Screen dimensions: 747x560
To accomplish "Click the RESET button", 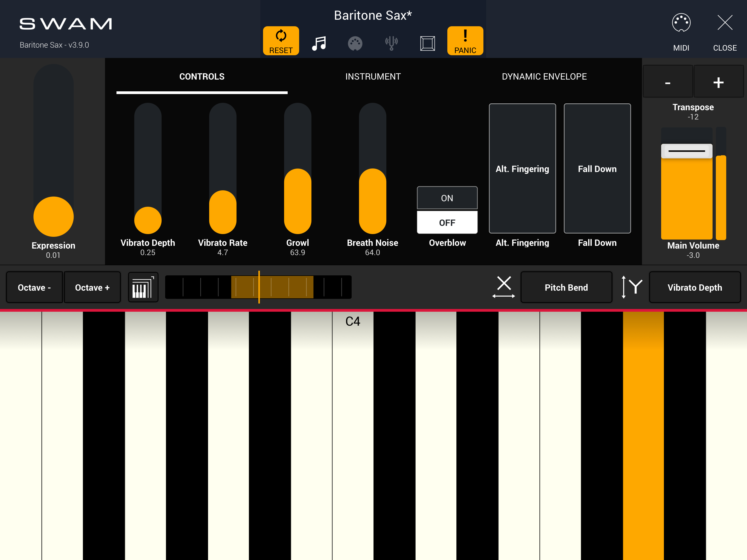I will (x=281, y=40).
